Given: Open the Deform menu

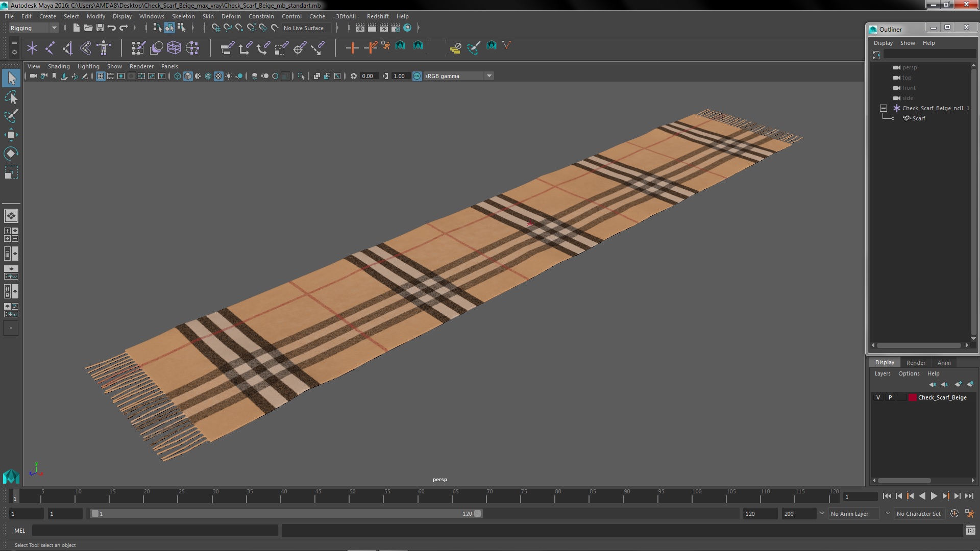Looking at the screenshot, I should [231, 16].
